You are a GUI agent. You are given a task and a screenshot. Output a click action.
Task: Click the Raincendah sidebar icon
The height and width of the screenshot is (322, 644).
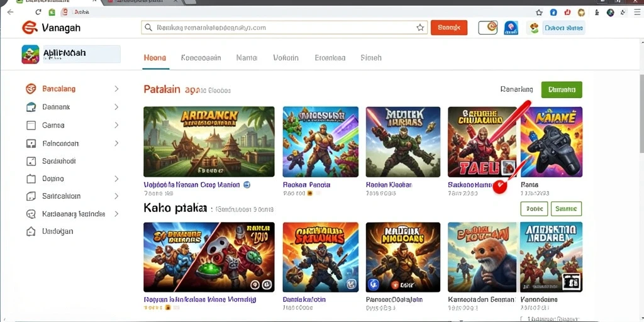(31, 143)
